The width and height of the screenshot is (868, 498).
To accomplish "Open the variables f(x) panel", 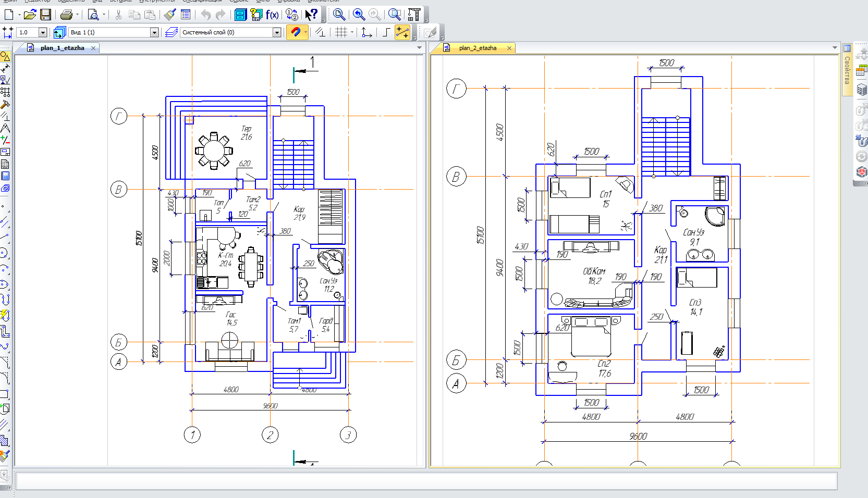I will click(272, 15).
